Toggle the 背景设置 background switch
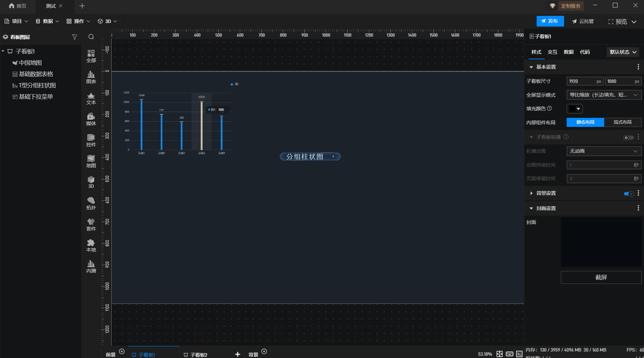644x358 pixels. coord(628,194)
